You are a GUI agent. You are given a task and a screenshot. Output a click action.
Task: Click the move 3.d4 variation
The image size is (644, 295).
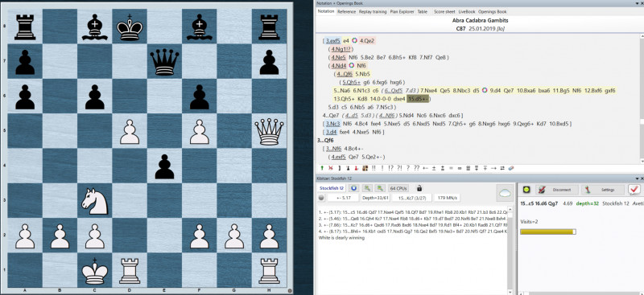click(332, 132)
